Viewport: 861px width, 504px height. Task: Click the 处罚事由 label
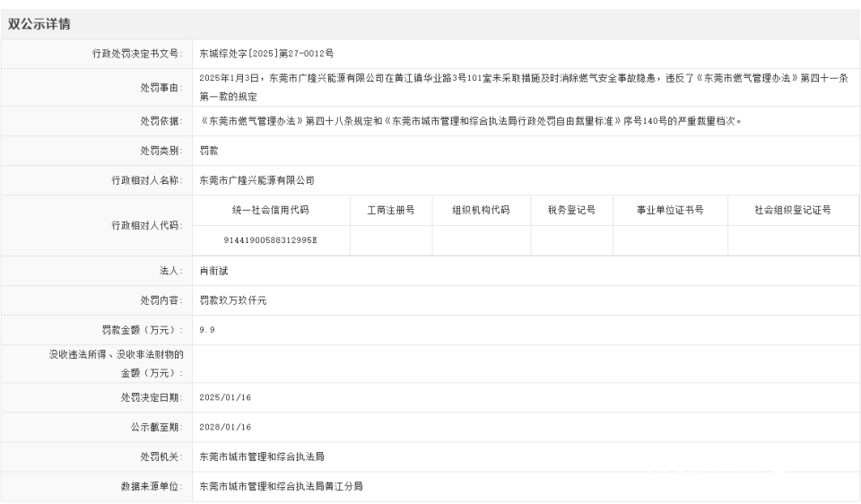click(x=161, y=88)
